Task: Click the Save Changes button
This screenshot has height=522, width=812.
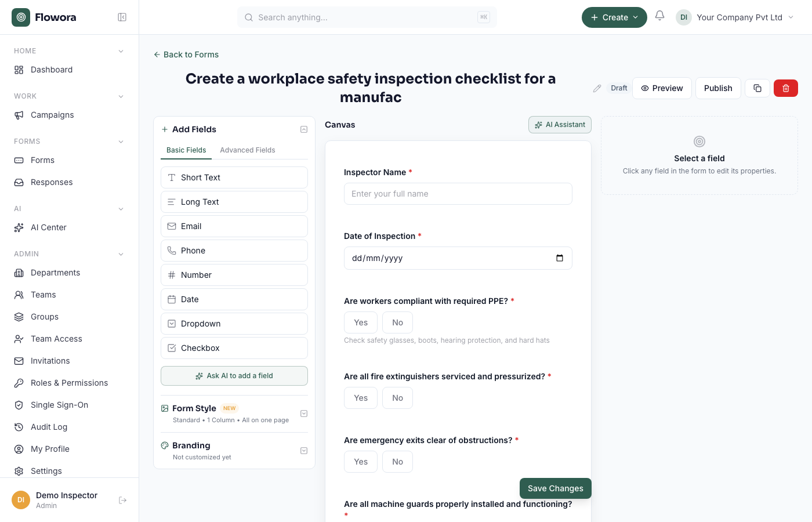Action: point(556,488)
